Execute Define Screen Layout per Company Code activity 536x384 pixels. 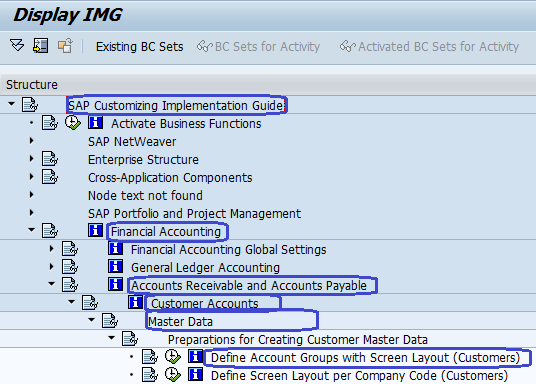pos(173,375)
